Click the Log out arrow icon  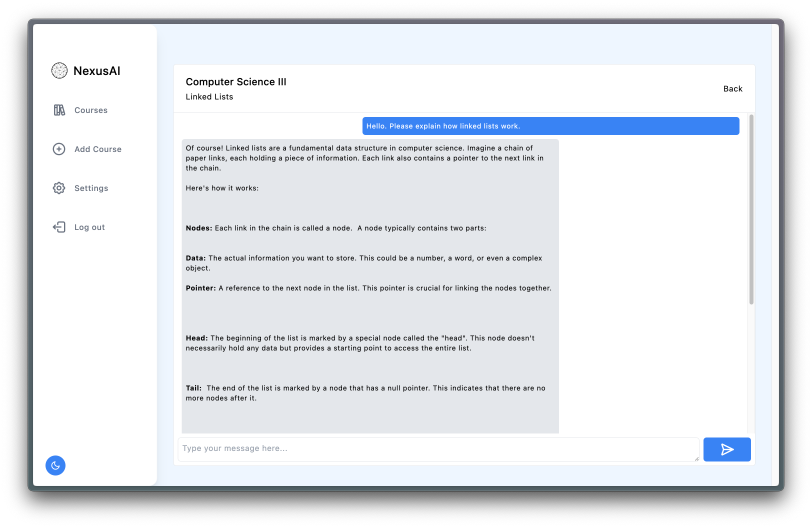pos(59,227)
